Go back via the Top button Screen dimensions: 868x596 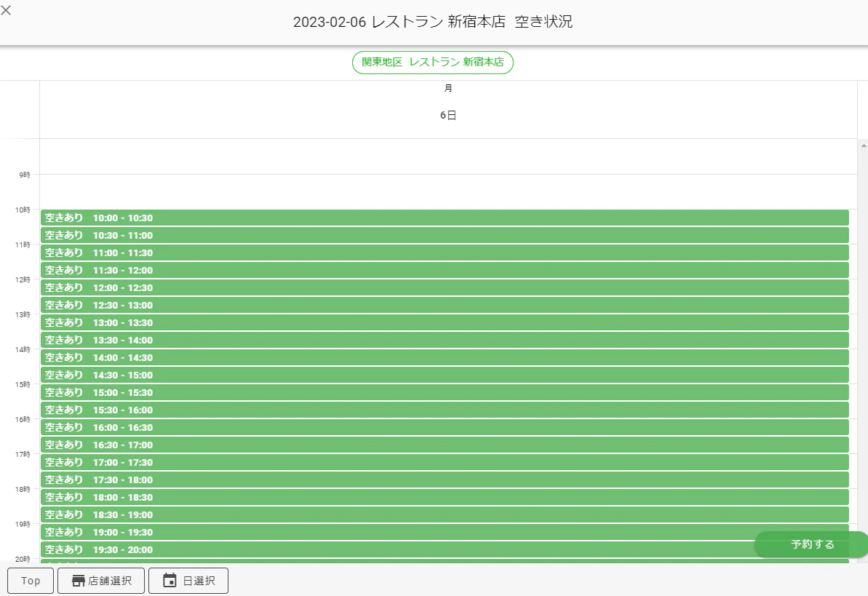(31, 581)
